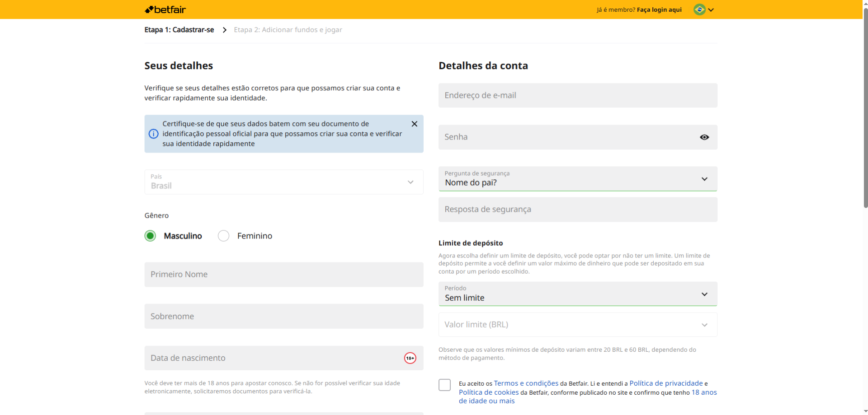Click the Brazil flag language icon

[699, 9]
